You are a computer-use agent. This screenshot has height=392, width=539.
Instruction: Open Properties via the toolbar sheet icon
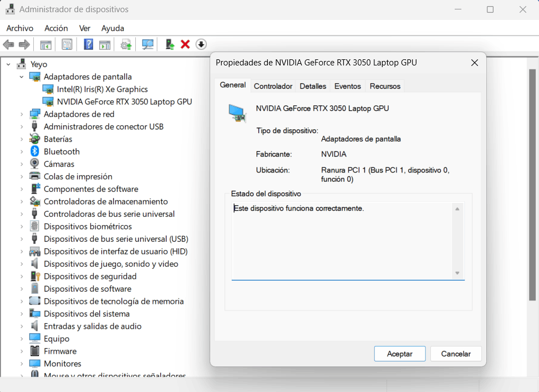67,44
